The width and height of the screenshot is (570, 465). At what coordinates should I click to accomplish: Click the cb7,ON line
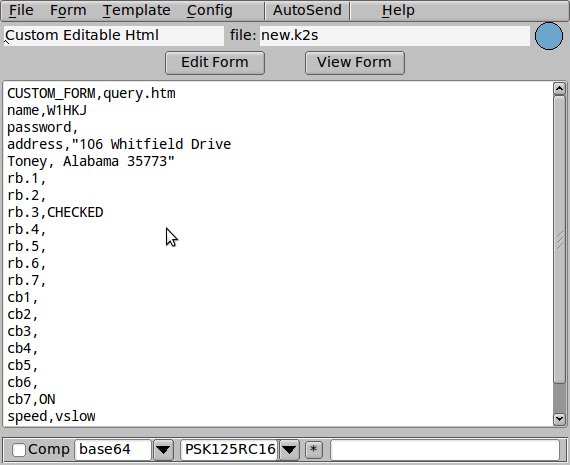pos(31,399)
